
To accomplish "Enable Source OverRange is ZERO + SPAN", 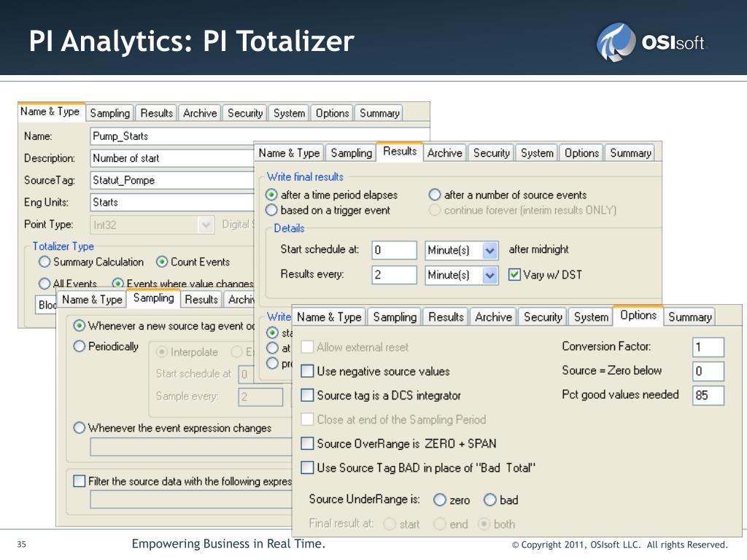I will pyautogui.click(x=308, y=443).
